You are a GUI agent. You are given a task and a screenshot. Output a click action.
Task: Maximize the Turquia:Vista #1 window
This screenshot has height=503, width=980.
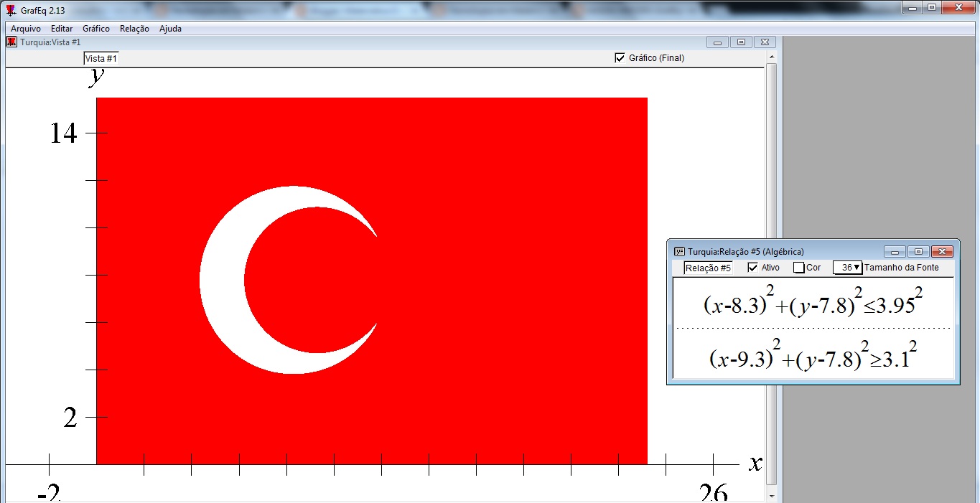pos(741,42)
